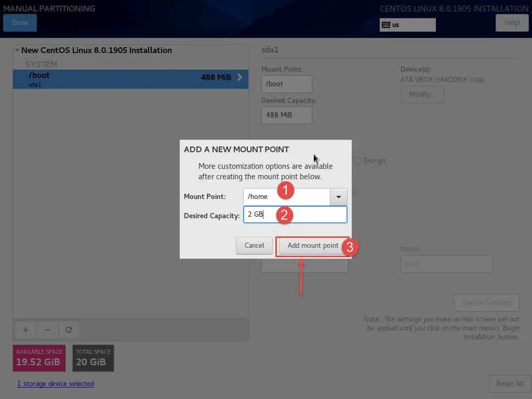The height and width of the screenshot is (399, 532).
Task: Click the Add mount point button
Action: 313,245
